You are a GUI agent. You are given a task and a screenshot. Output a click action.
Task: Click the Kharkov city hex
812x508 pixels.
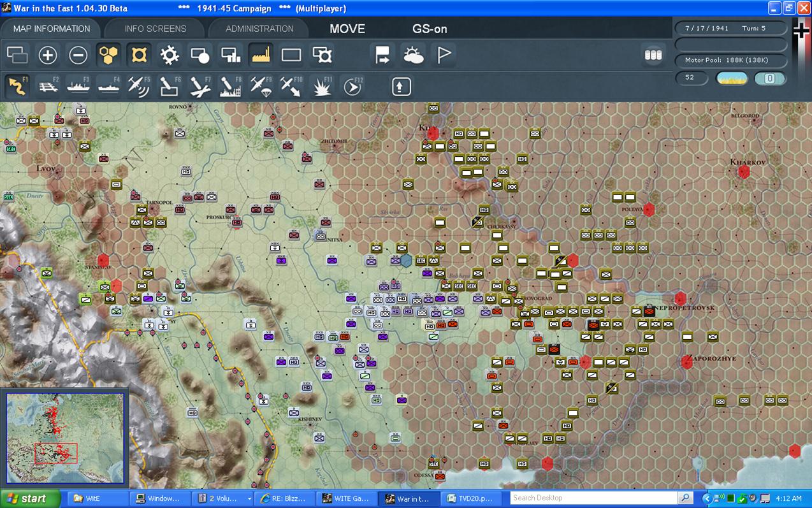(744, 171)
